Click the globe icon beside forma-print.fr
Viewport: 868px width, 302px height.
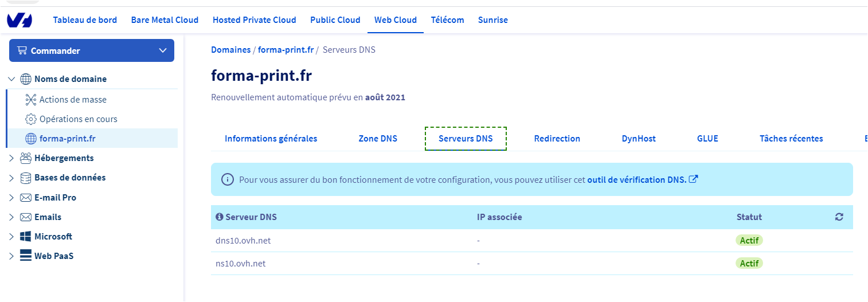coord(31,138)
